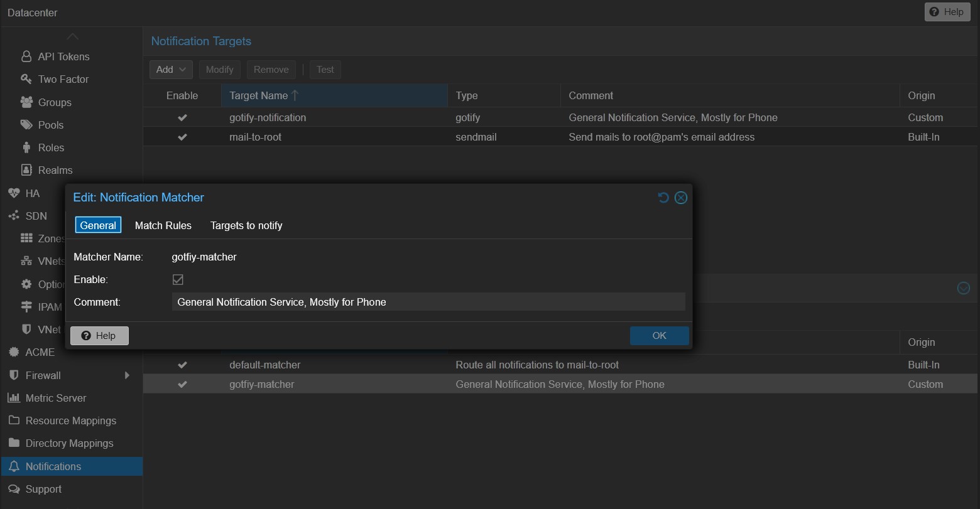Confirm the matcher edit with OK
This screenshot has width=980, height=509.
tap(659, 336)
